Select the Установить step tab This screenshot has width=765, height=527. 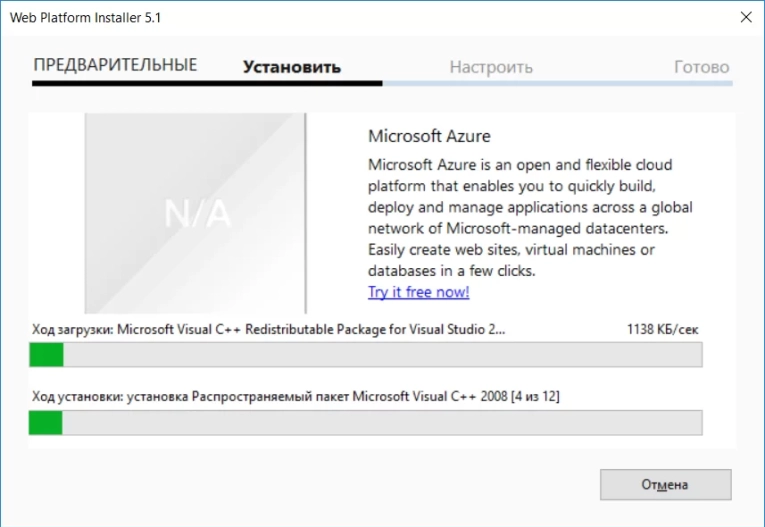pyautogui.click(x=292, y=67)
